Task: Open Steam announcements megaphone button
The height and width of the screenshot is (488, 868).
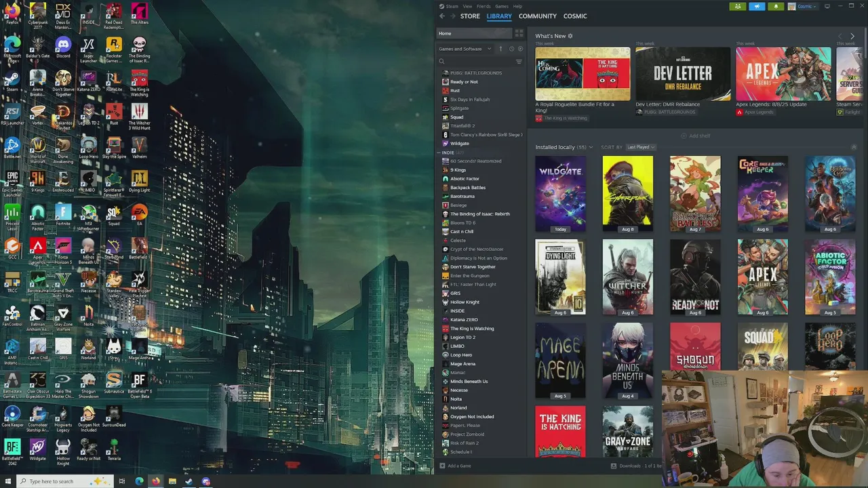Action: click(x=757, y=6)
